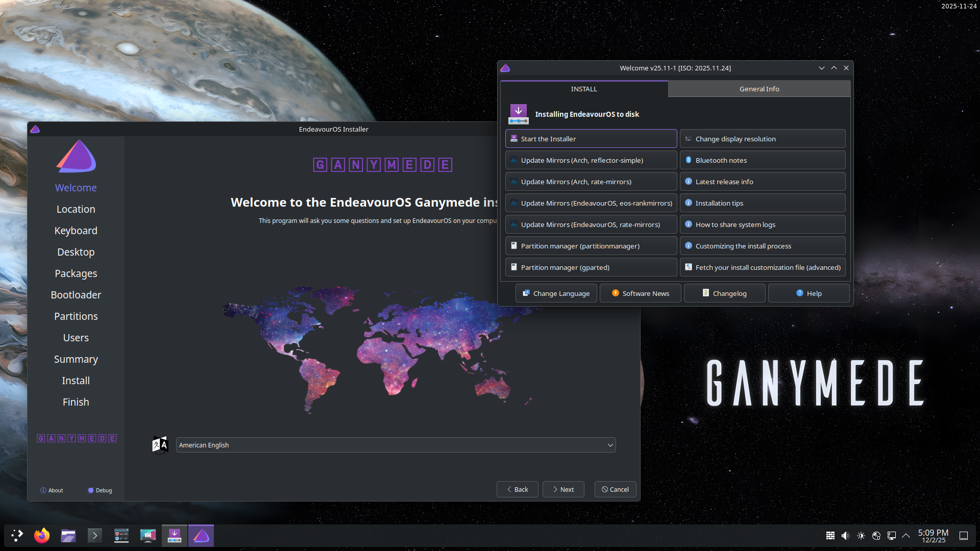Image resolution: width=980 pixels, height=551 pixels.
Task: Open Partition manager (gparted)
Action: [x=591, y=267]
